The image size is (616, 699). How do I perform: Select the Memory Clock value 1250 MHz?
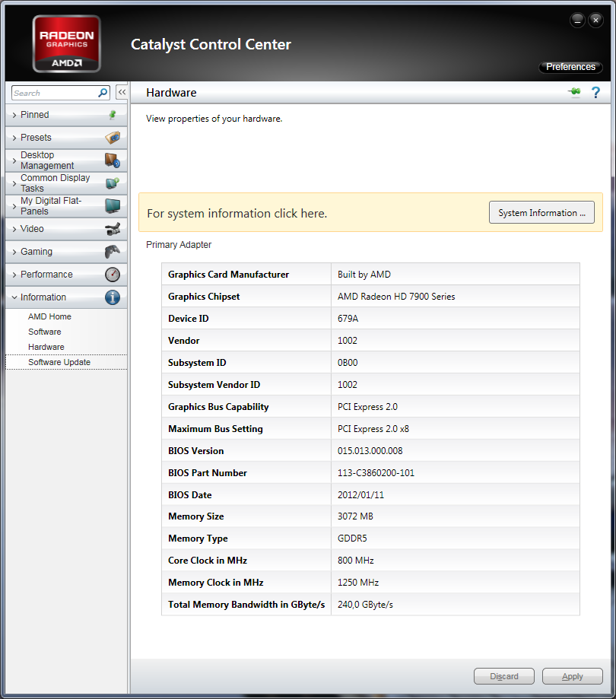pos(358,582)
